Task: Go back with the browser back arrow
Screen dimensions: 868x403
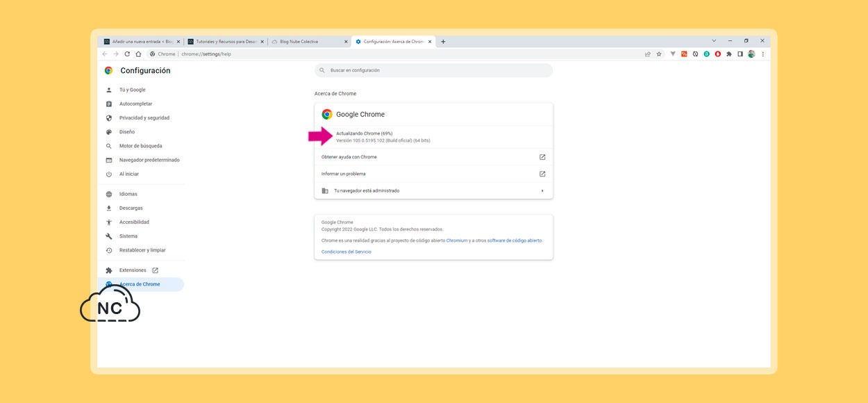Action: (x=105, y=54)
